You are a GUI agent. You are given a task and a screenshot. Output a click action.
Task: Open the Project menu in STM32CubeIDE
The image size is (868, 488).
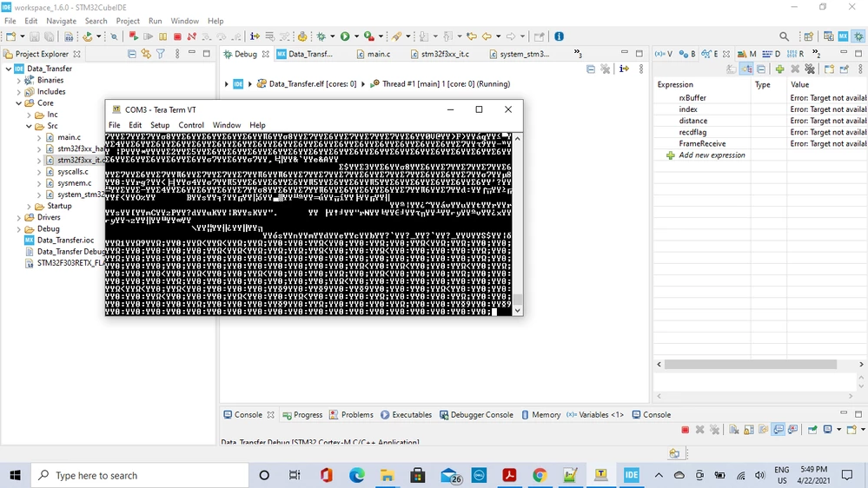tap(128, 21)
